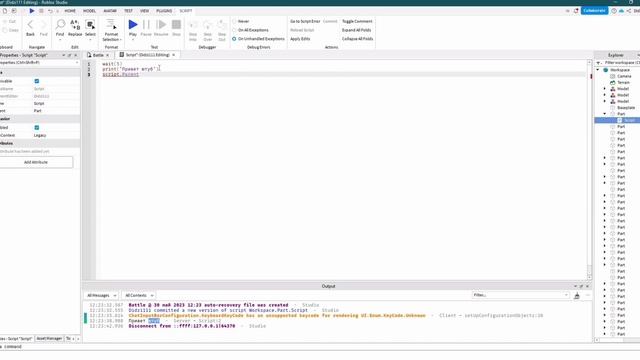640x360 pixels.
Task: Click Collapse All Folds
Action: pos(358,39)
